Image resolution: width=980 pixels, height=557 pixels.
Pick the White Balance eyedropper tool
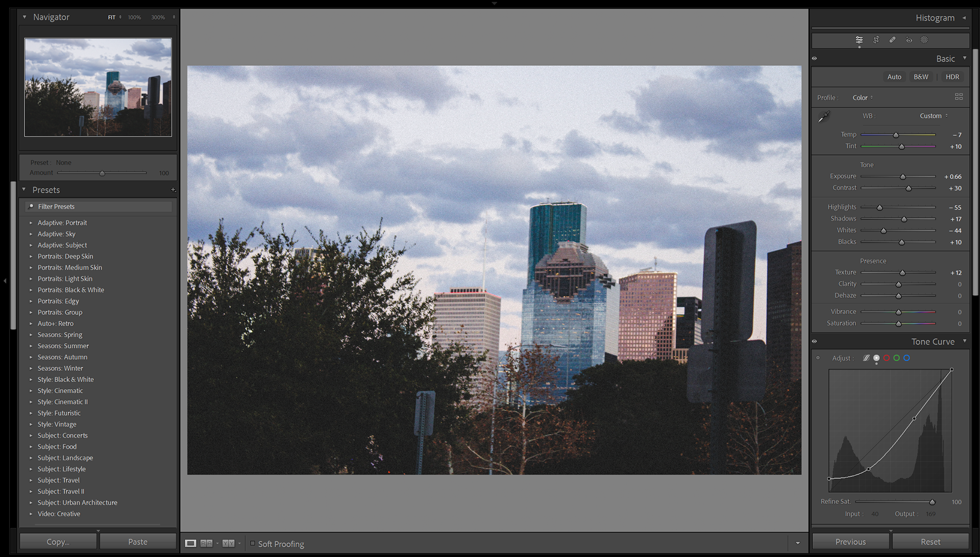[x=824, y=117]
